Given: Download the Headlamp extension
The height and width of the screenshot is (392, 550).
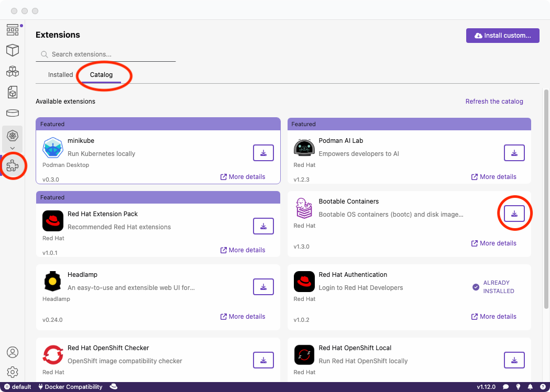Looking at the screenshot, I should pos(263,287).
